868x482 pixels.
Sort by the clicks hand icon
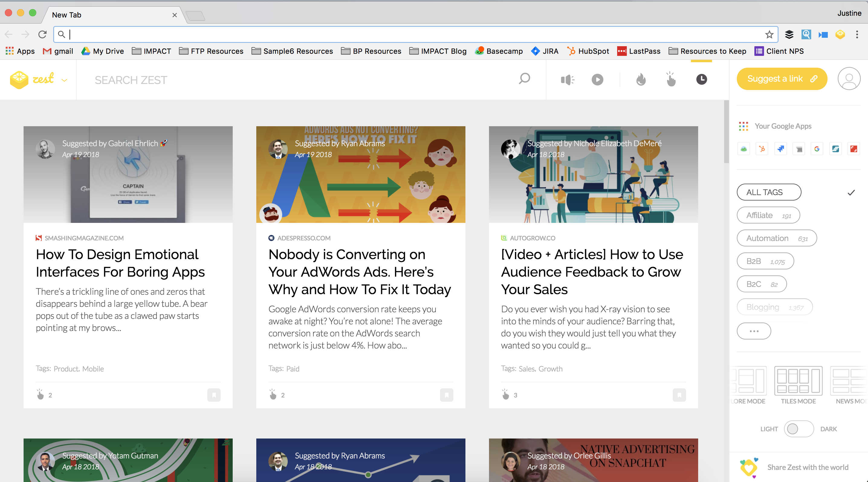[x=671, y=79]
